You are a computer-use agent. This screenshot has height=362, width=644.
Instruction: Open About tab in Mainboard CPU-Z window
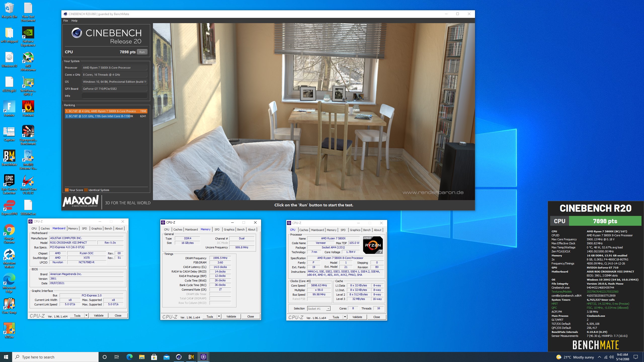point(119,229)
